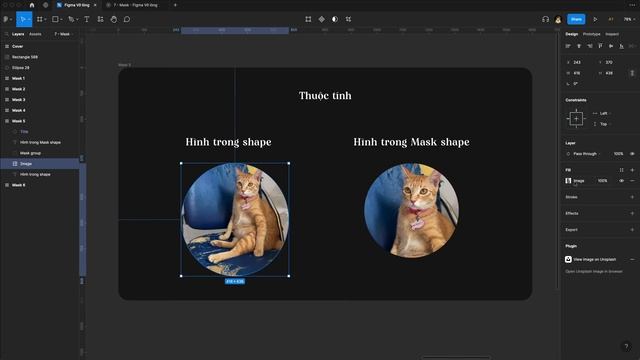Image resolution: width=640 pixels, height=360 pixels.
Task: Select the Text tool
Action: point(87,19)
